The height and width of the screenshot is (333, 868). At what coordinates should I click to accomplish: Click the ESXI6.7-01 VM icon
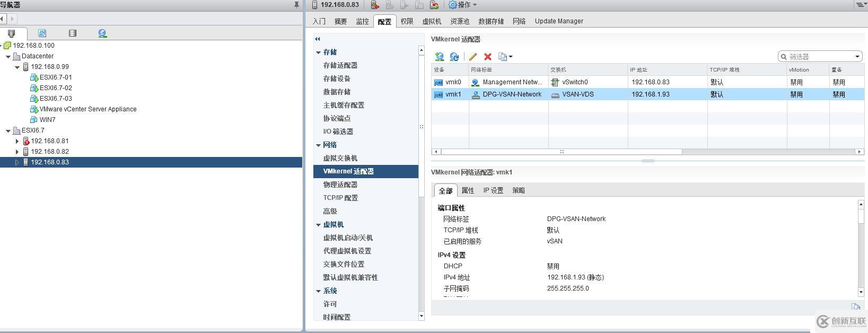(x=34, y=77)
